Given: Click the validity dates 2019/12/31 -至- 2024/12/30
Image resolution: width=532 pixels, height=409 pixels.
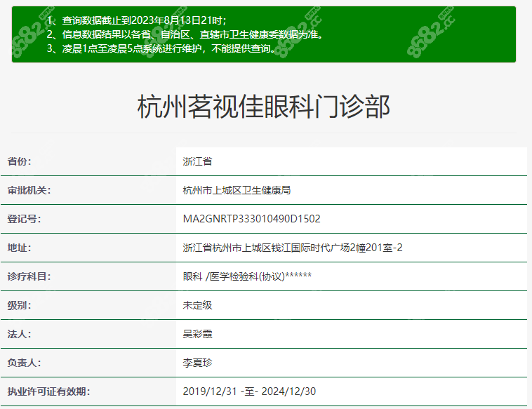Looking at the screenshot, I should coord(249,391).
